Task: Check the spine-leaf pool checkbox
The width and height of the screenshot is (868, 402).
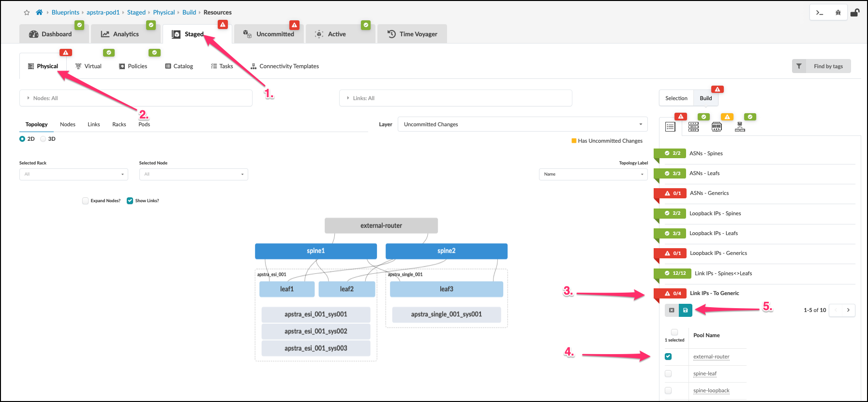Action: [x=668, y=373]
